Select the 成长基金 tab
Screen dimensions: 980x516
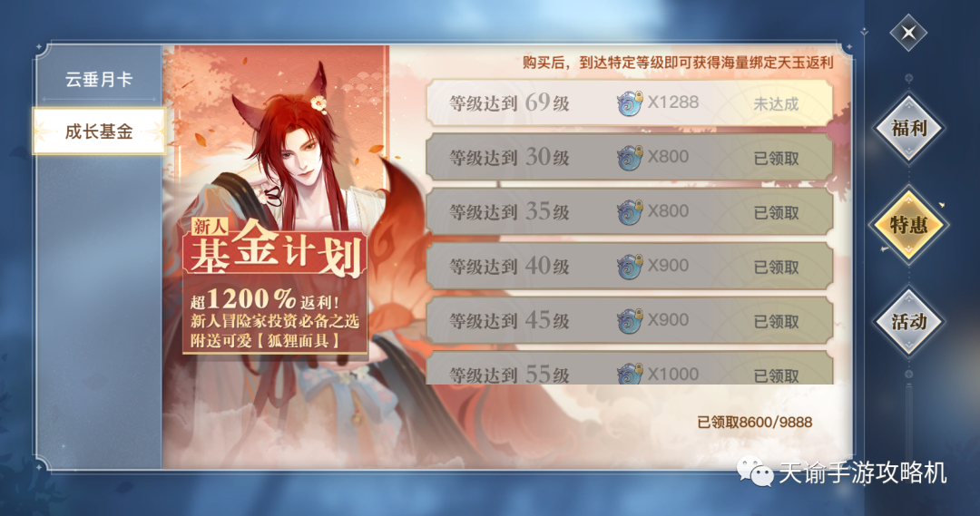tap(99, 131)
